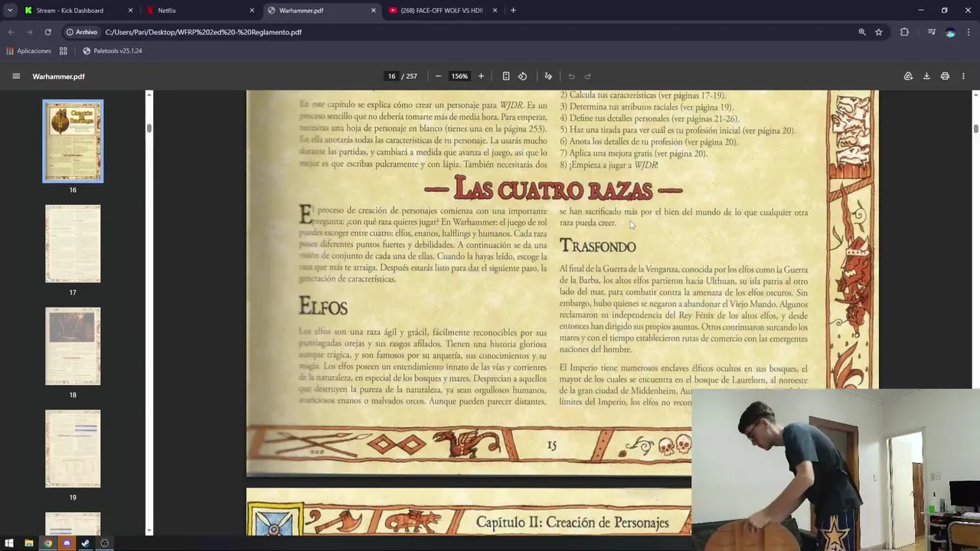Reload the current page
Viewport: 980px width, 551px height.
click(x=47, y=32)
